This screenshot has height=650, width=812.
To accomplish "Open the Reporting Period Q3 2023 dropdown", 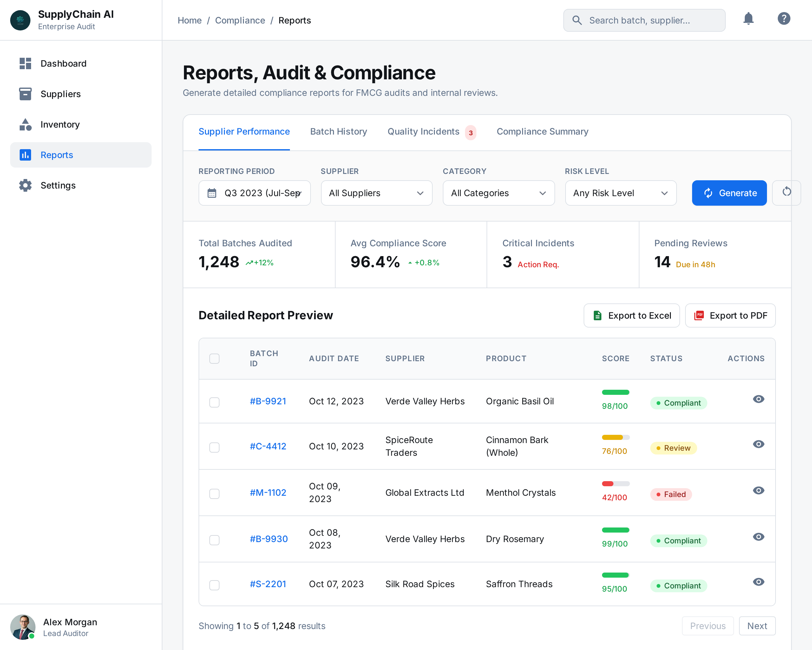I will (255, 193).
